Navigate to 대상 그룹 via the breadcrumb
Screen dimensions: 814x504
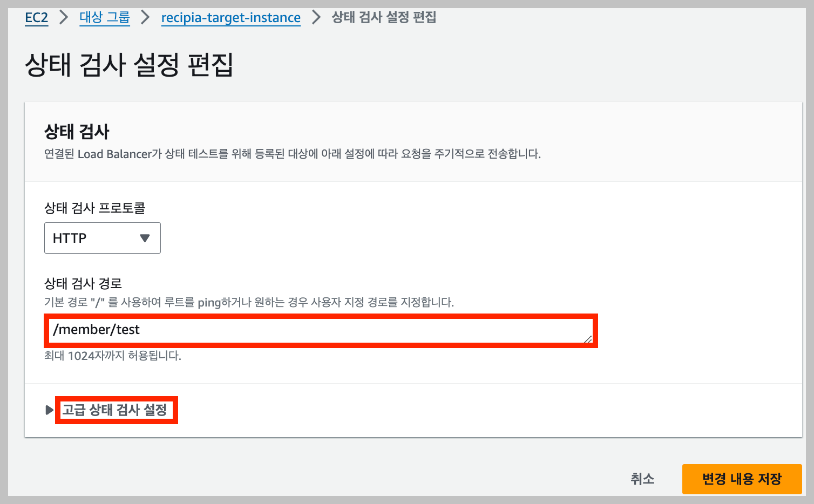pos(105,18)
